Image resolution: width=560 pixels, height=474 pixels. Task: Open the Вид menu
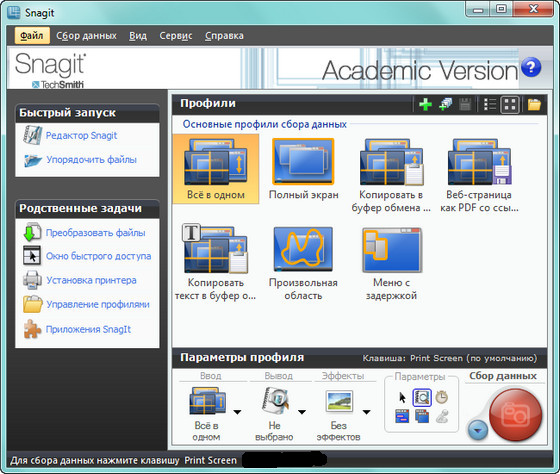pyautogui.click(x=138, y=35)
